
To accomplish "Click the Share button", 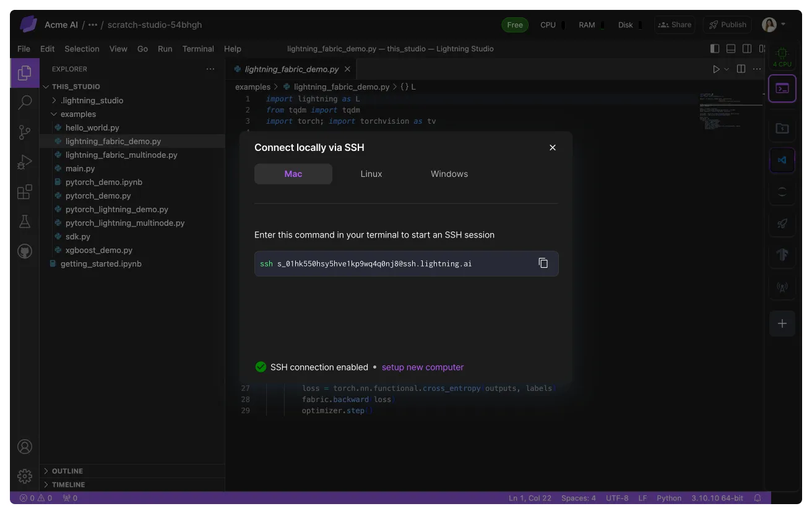I will (x=675, y=25).
